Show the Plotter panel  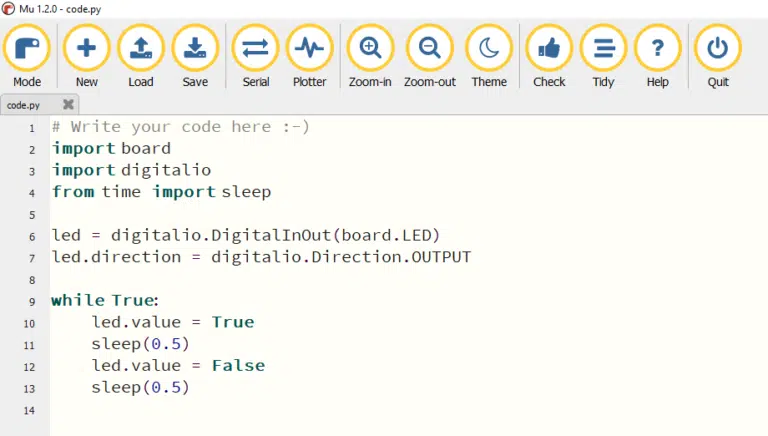click(309, 56)
